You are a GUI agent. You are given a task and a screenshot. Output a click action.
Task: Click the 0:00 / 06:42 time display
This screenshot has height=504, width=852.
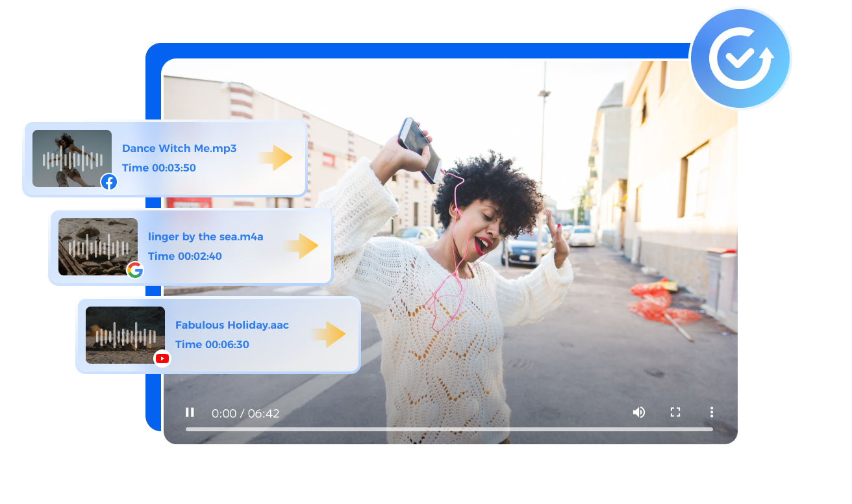245,413
